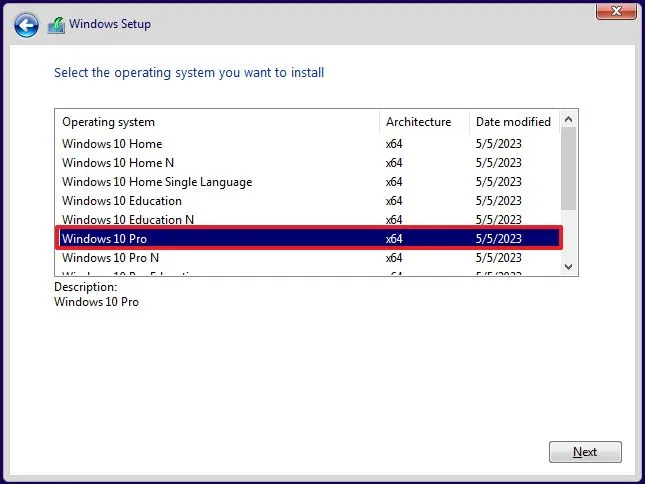The width and height of the screenshot is (645, 484).
Task: Go back using the blue back arrow
Action: 26,25
